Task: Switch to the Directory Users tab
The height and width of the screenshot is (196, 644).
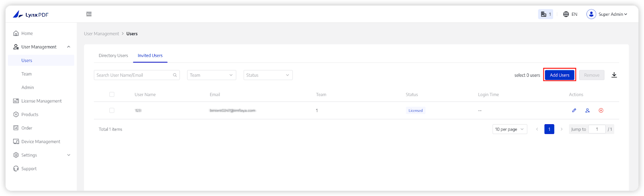Action: pos(113,56)
